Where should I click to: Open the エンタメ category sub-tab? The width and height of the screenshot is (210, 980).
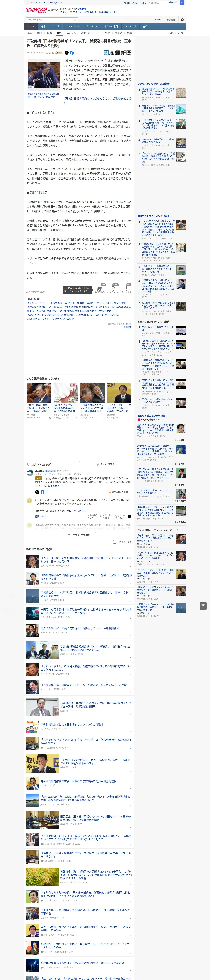[x=71, y=33]
